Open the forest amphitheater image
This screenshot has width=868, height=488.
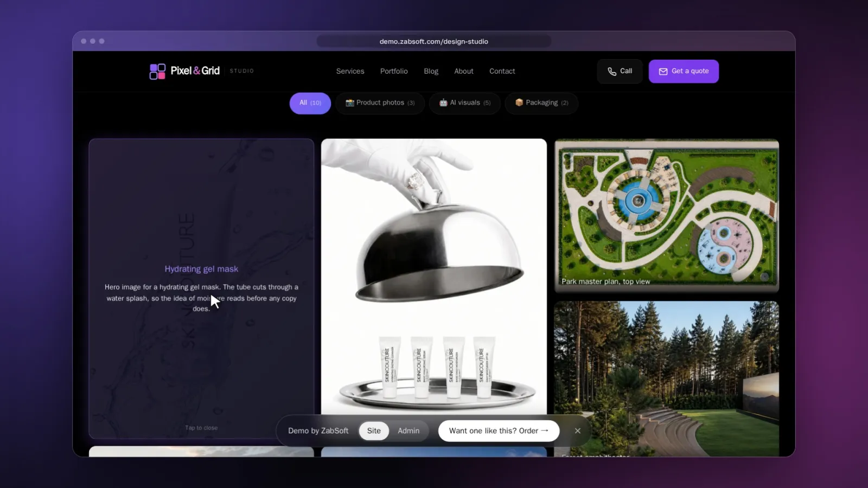click(667, 378)
